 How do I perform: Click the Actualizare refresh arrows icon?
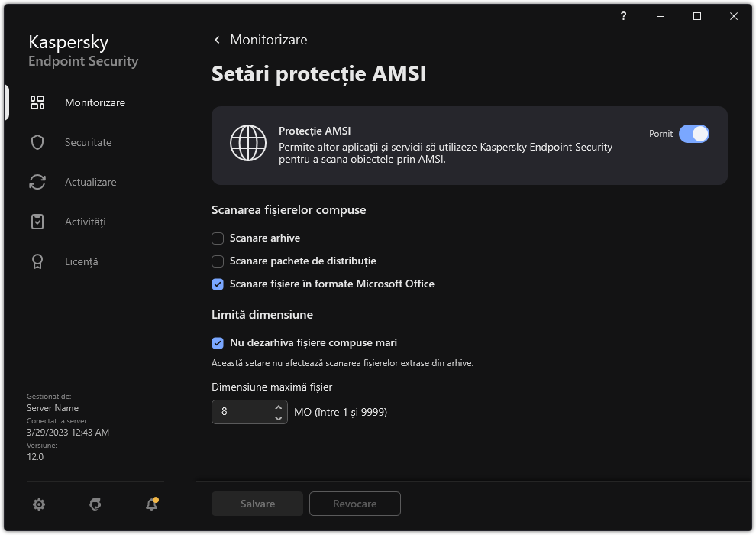point(37,182)
